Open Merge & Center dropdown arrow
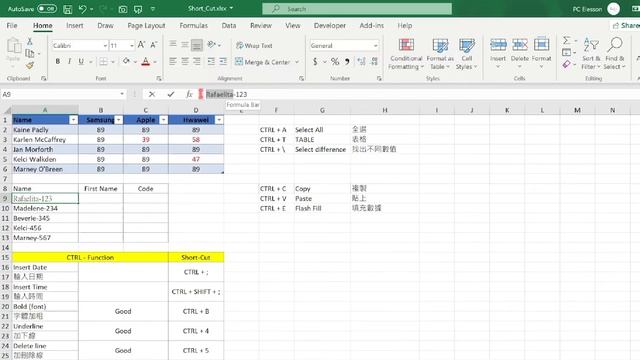 pyautogui.click(x=297, y=62)
